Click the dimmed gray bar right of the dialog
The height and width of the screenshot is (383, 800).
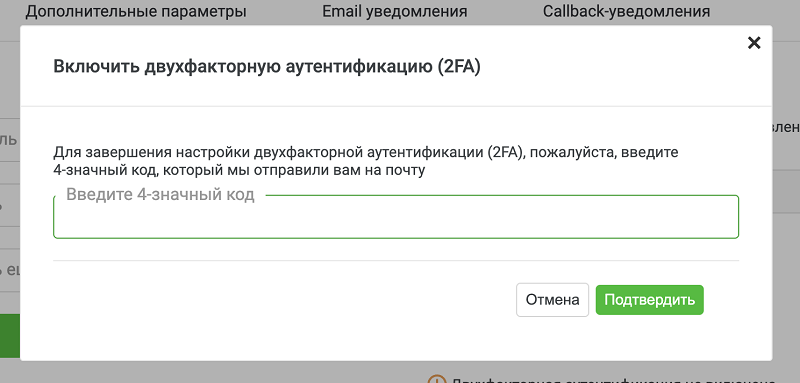(x=786, y=191)
